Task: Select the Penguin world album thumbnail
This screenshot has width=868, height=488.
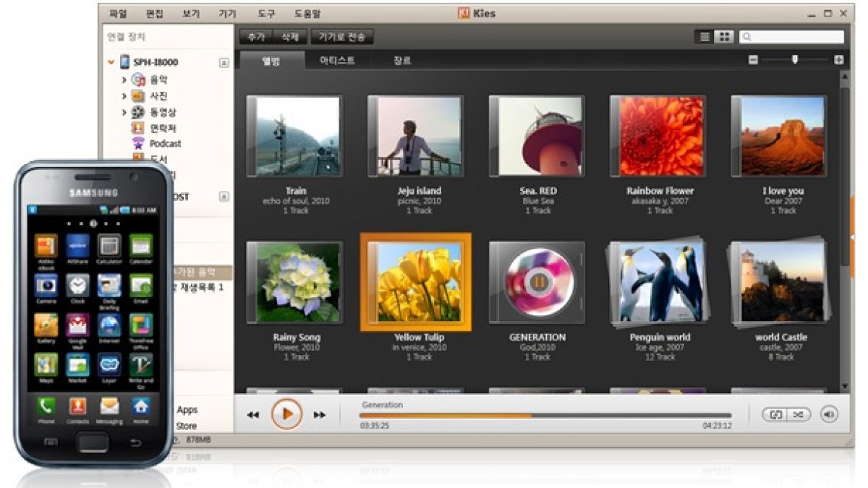Action: pos(659,283)
